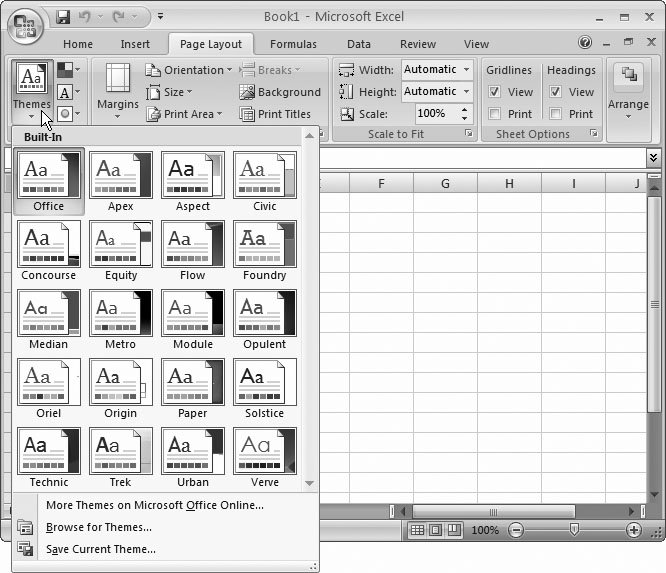Click the zoom in plus button
This screenshot has height=573, width=666.
coord(634,530)
